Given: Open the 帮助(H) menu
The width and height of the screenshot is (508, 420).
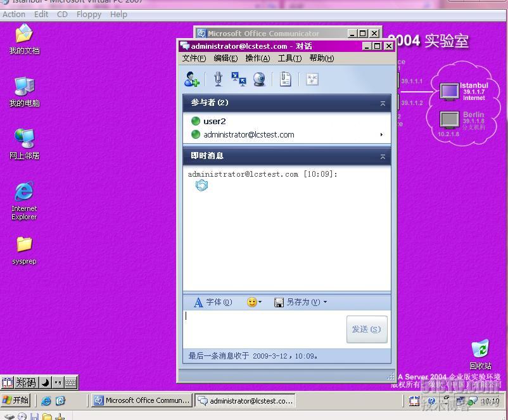Looking at the screenshot, I should (321, 58).
